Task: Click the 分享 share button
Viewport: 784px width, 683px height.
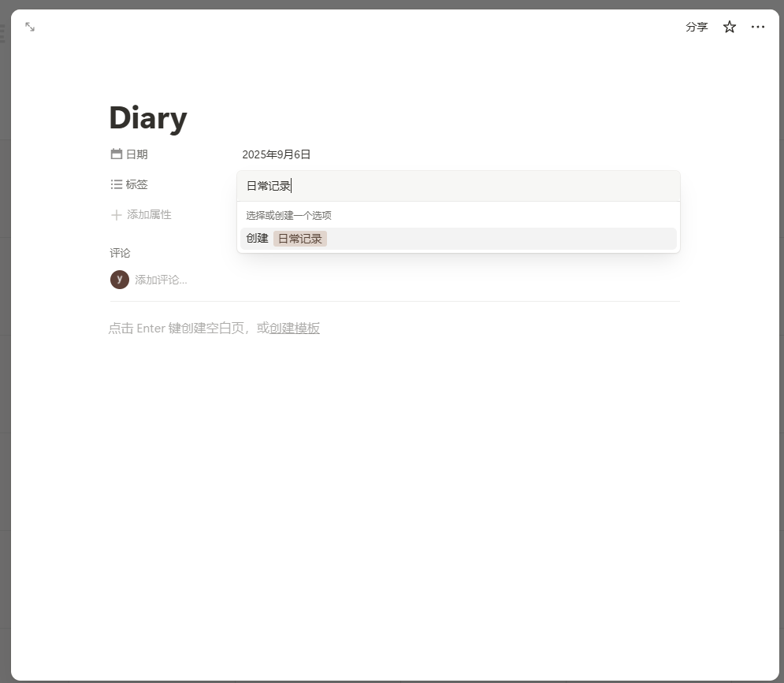Action: tap(697, 27)
